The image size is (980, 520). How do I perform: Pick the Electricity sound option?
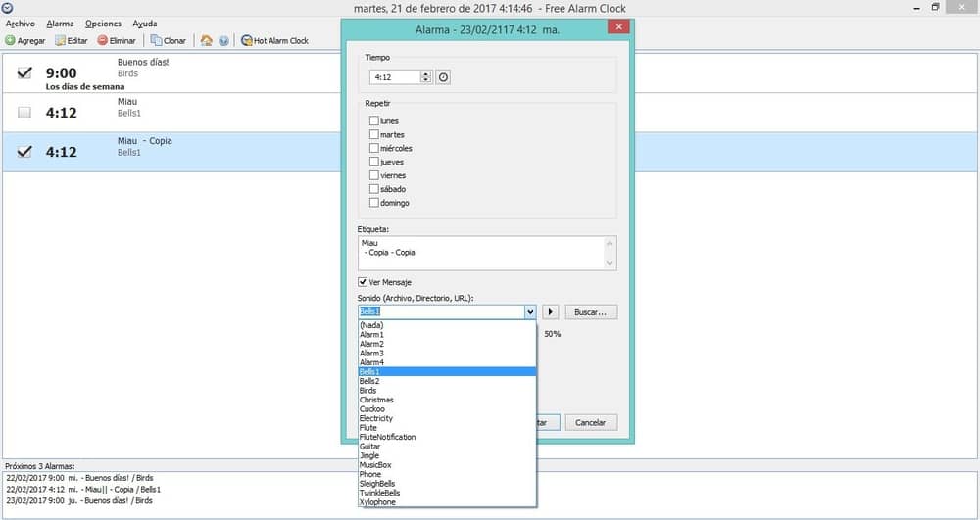click(447, 418)
